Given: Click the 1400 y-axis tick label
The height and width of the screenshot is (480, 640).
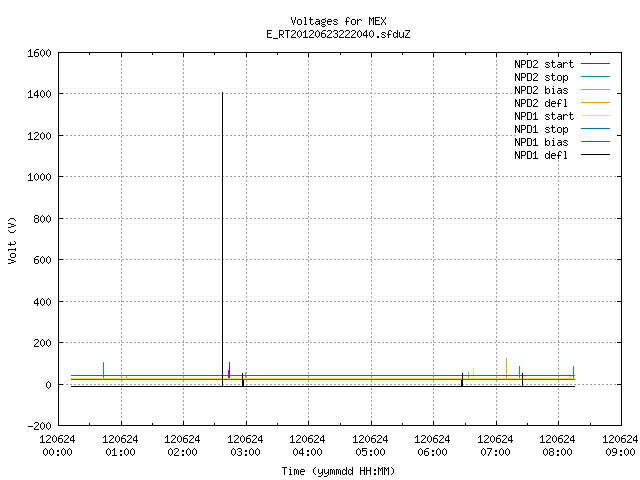Looking at the screenshot, I should click(39, 94).
